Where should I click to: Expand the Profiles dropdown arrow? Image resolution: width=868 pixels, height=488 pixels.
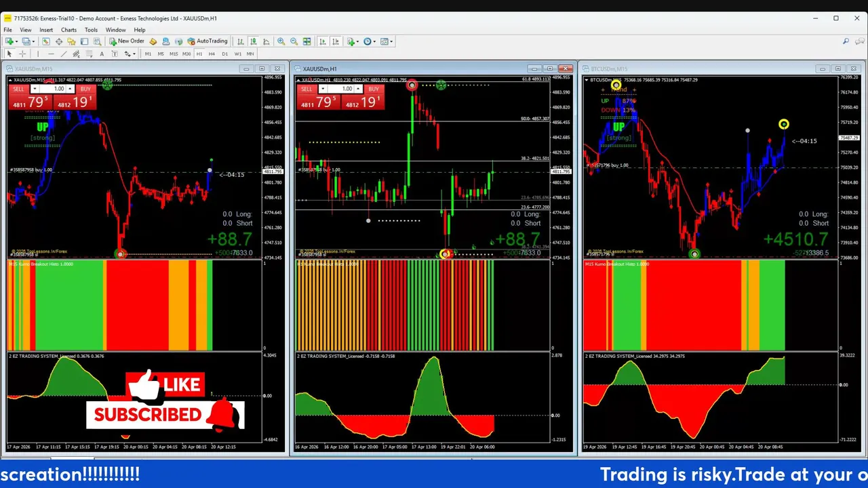pos(33,41)
